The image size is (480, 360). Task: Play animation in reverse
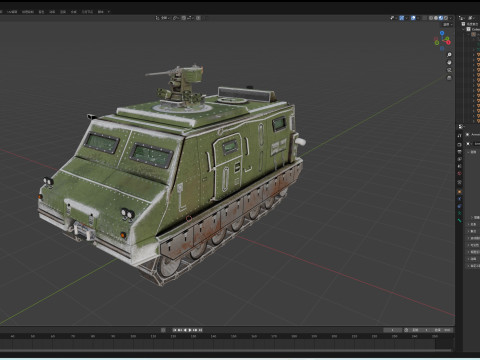click(x=185, y=330)
